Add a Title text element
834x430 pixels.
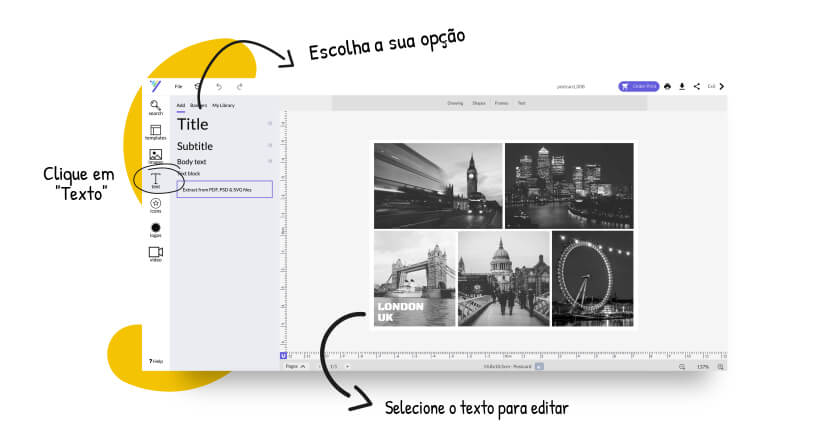pos(193,125)
